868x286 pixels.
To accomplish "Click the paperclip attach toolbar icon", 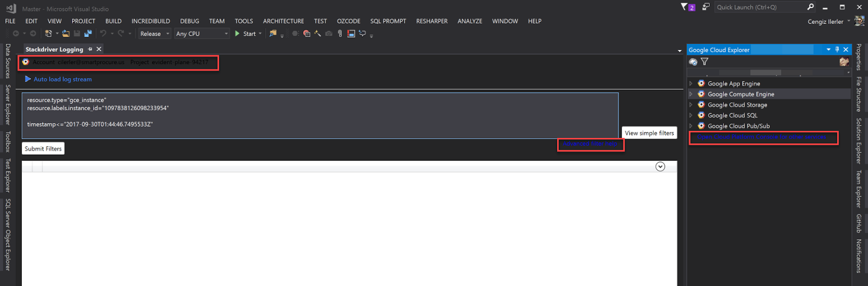I will pos(340,34).
